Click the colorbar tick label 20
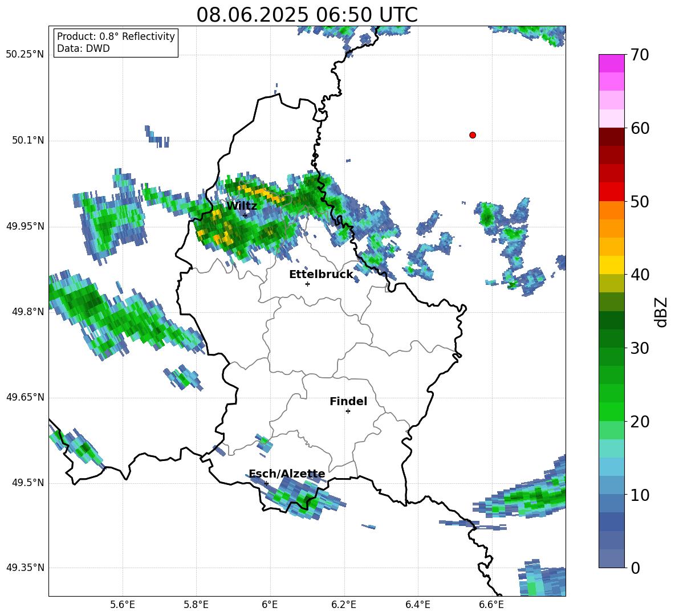Image resolution: width=675 pixels, height=616 pixels. click(640, 422)
